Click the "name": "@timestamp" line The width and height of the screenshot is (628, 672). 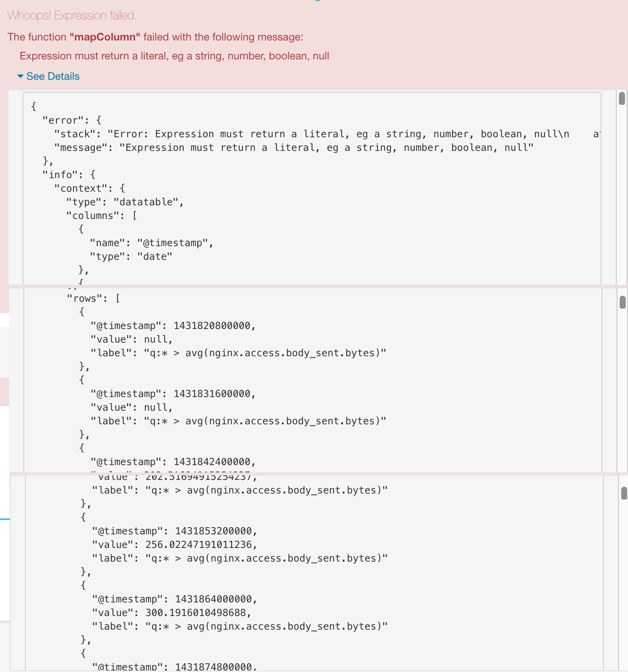152,243
